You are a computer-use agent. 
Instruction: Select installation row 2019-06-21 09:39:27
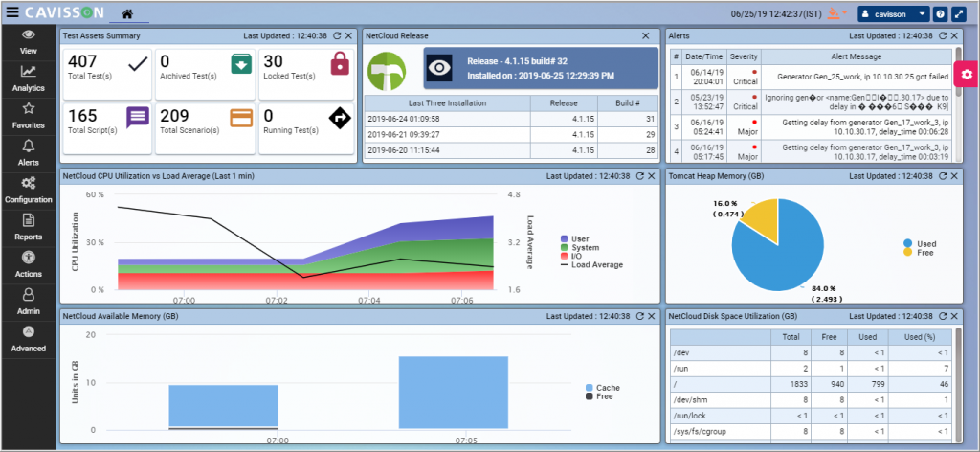[x=511, y=134]
